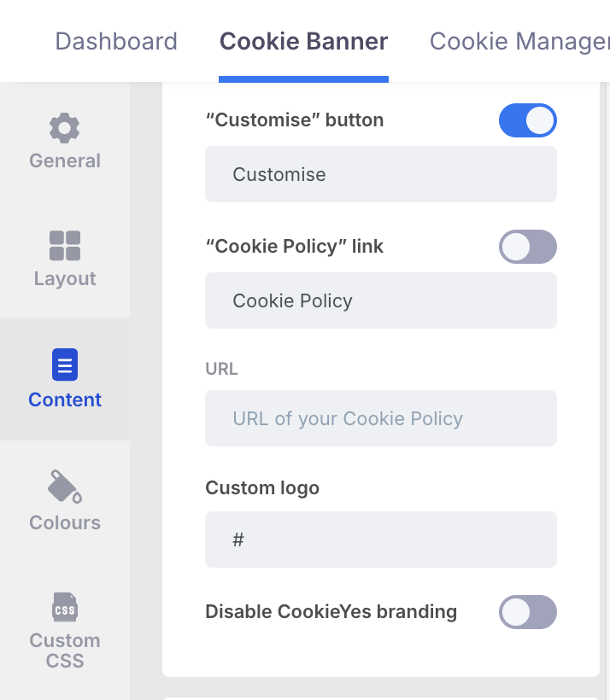This screenshot has height=700, width=610.
Task: Click the Layout grid icon
Action: click(65, 246)
